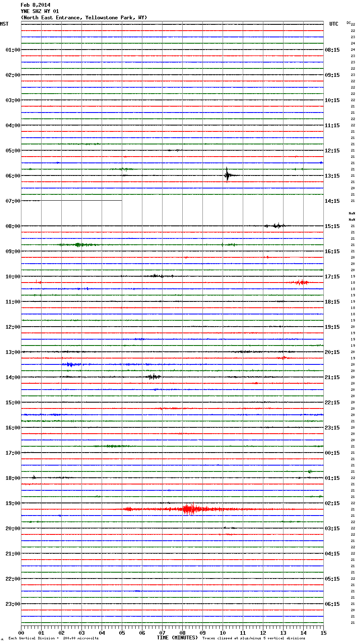Click the 00:15 UTC time label

click(332, 453)
